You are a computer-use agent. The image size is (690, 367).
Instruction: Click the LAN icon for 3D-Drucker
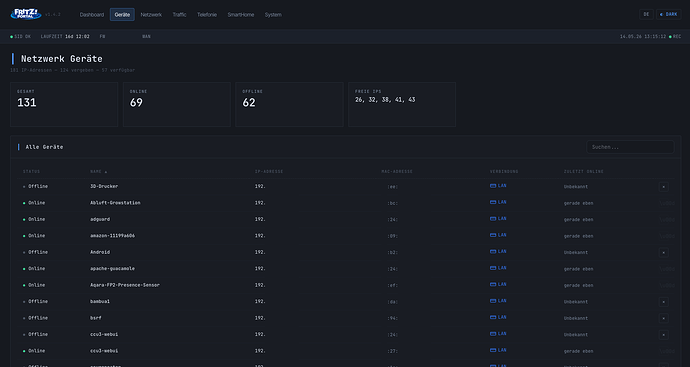[493, 186]
